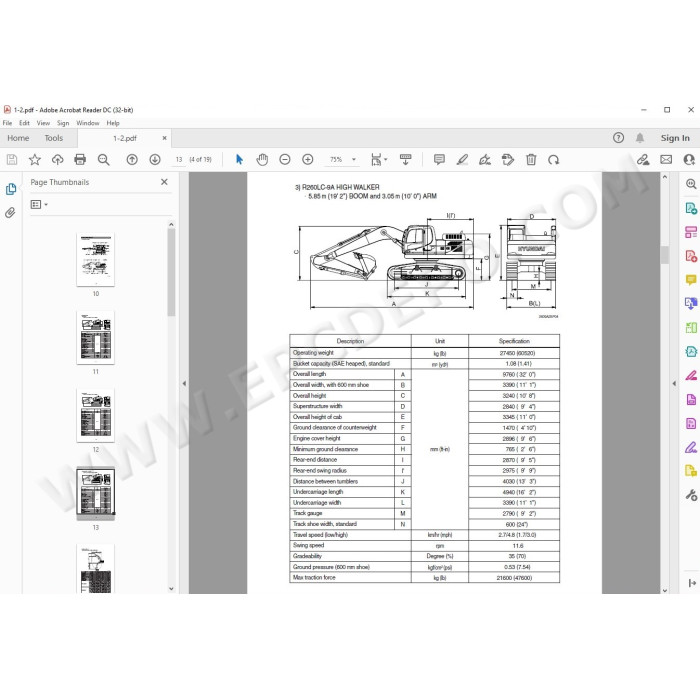This screenshot has width=700, height=700.
Task: Select page 13 thumbnail
Action: point(96,493)
